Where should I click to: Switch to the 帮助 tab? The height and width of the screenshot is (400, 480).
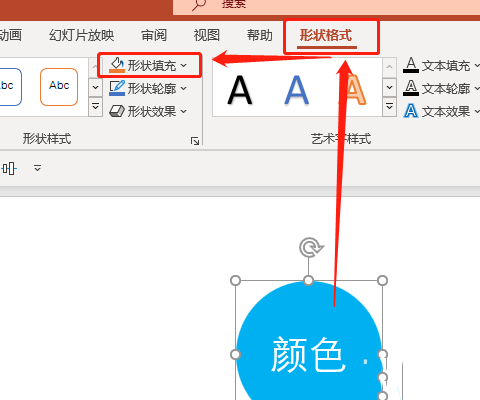pos(259,35)
